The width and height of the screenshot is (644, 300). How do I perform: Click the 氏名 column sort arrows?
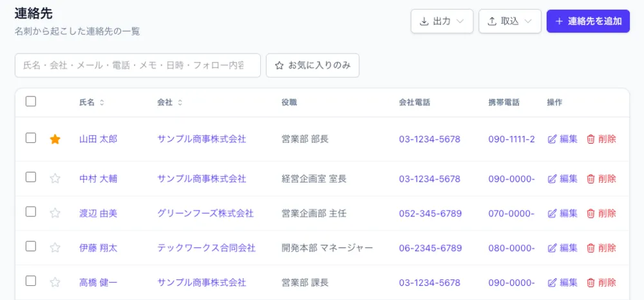click(102, 103)
